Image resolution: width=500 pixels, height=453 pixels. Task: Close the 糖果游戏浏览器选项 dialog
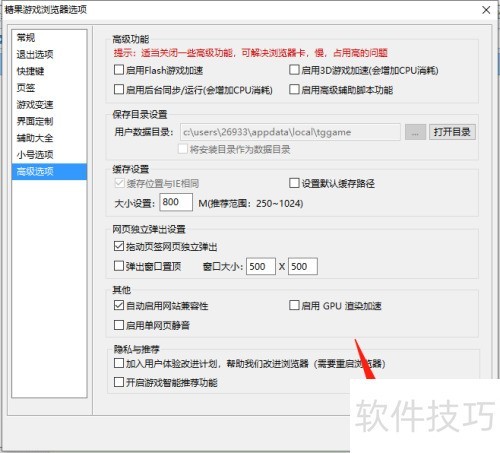click(486, 10)
